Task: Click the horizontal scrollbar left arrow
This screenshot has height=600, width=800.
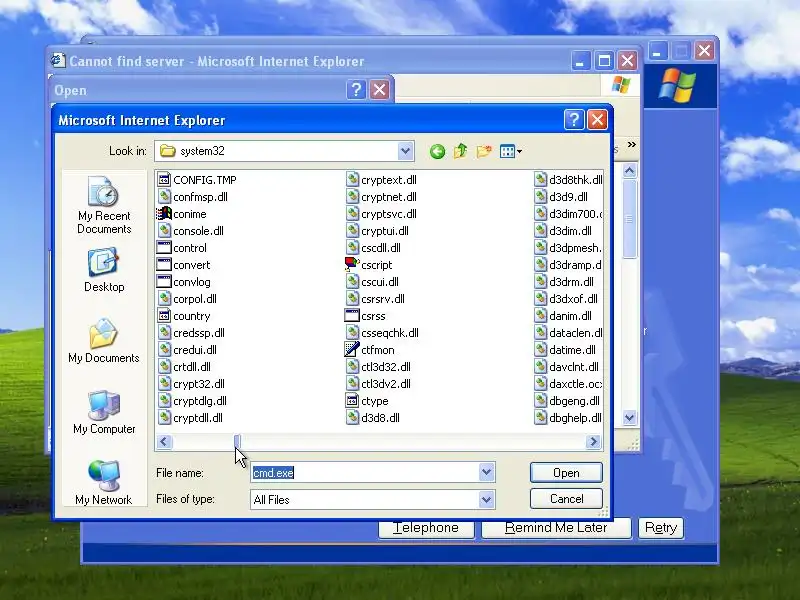Action: coord(164,441)
